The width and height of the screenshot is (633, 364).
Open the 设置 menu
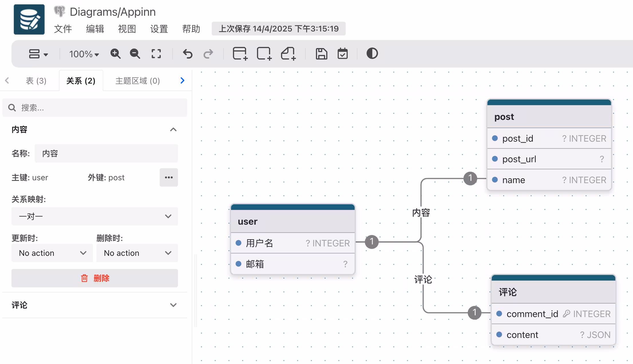coord(159,29)
